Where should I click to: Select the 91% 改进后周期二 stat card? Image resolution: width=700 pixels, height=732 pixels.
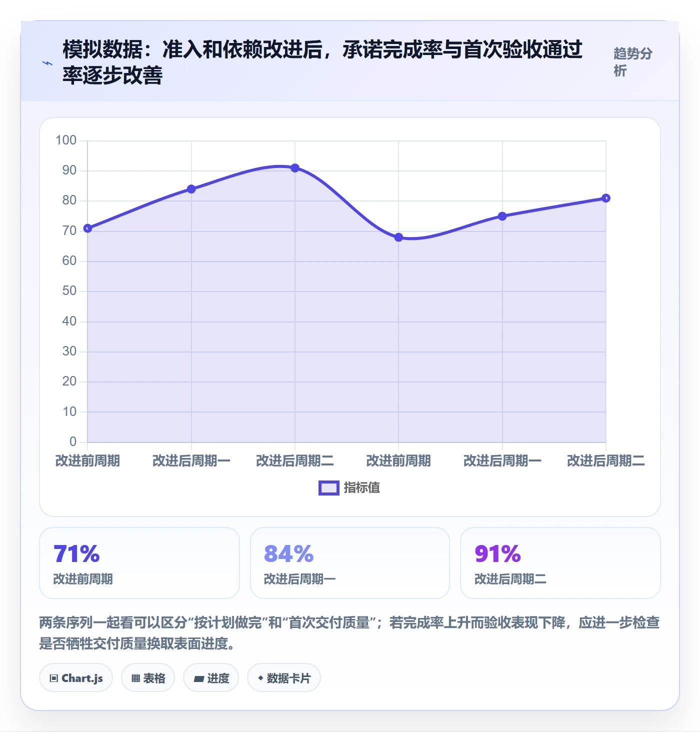click(x=560, y=563)
